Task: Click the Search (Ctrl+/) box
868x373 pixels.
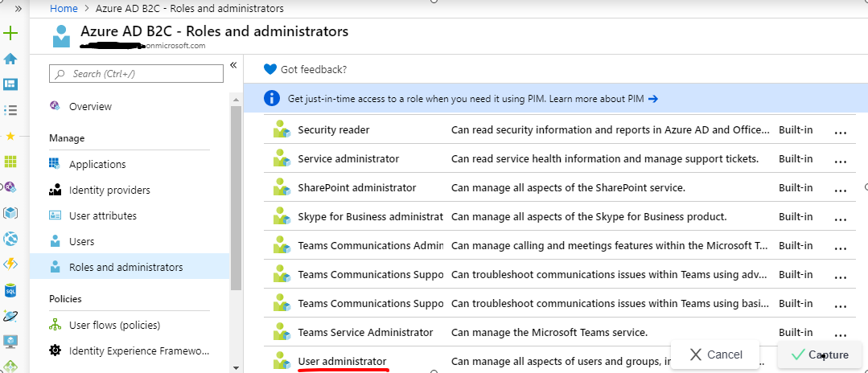Action: point(136,74)
